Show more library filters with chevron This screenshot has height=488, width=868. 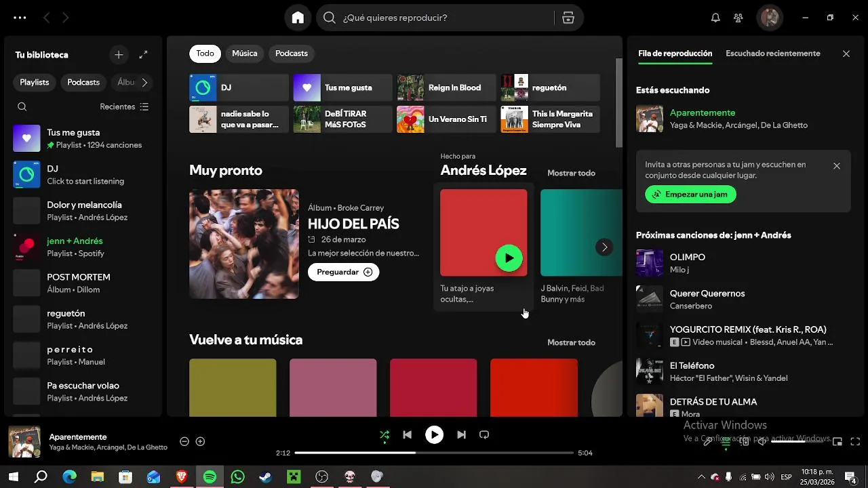pos(144,83)
